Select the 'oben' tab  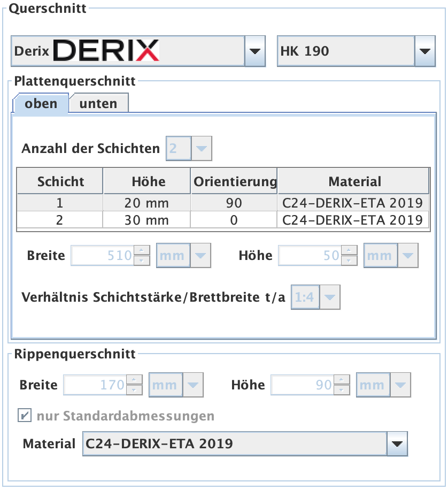pyautogui.click(x=41, y=104)
